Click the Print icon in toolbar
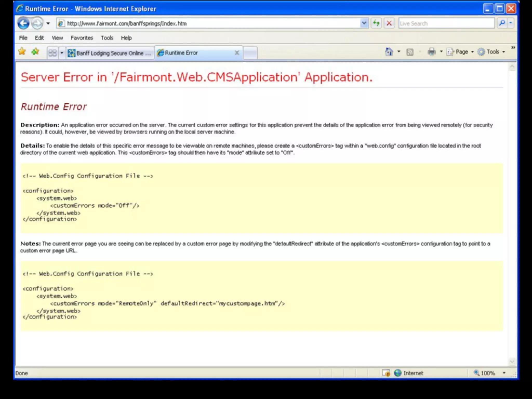 pyautogui.click(x=431, y=52)
